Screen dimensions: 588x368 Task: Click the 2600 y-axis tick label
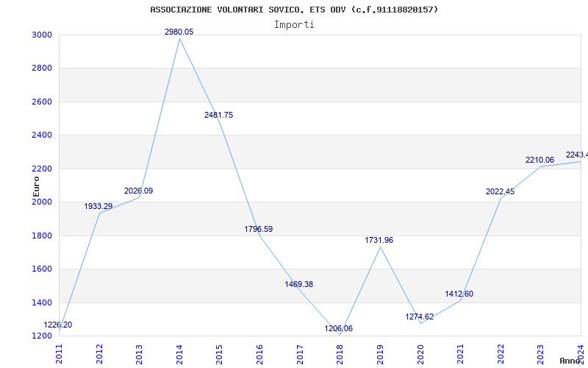pos(42,102)
